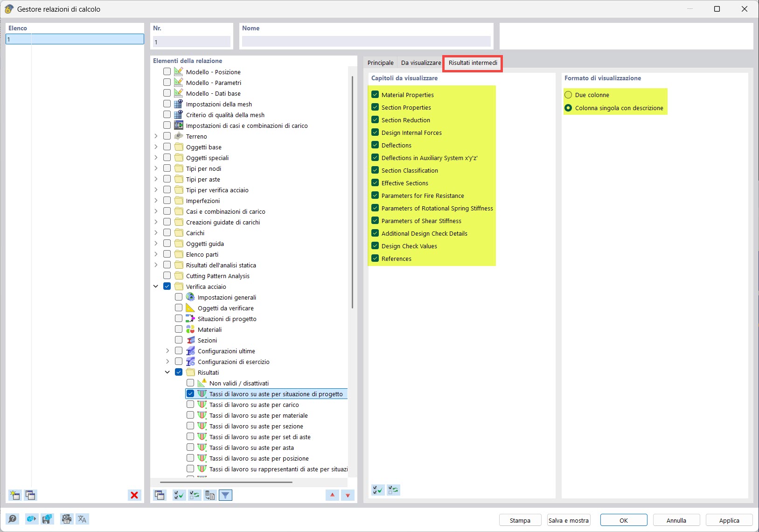Activate the filter icon below the elements tree
This screenshot has height=532, width=759.
(226, 495)
